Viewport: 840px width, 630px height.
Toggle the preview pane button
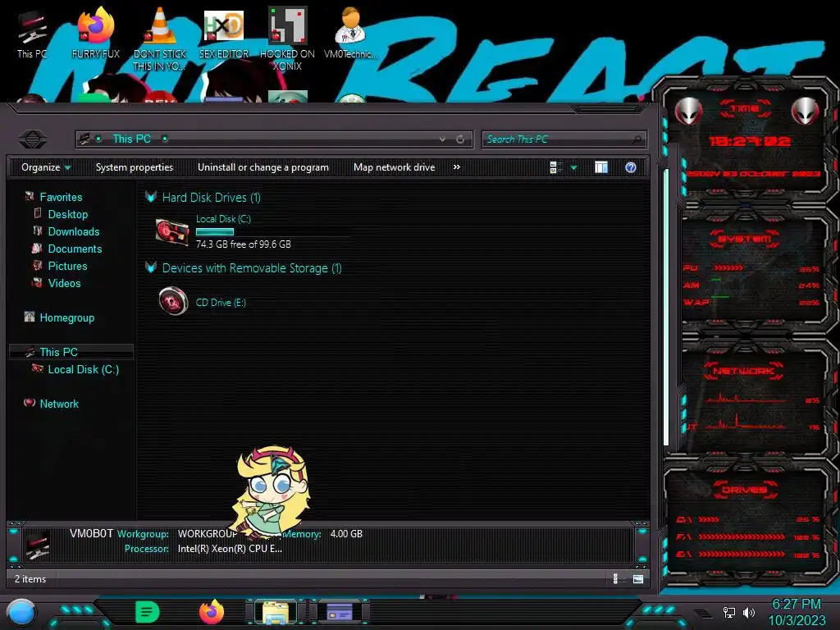pyautogui.click(x=601, y=167)
